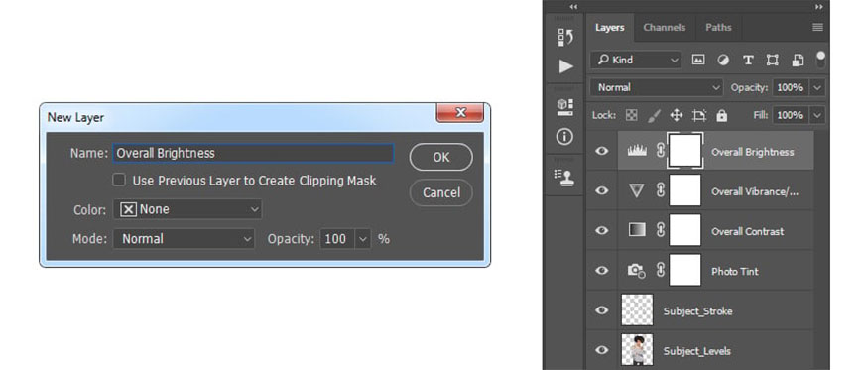The width and height of the screenshot is (868, 370).
Task: Switch to the Channels tab
Action: point(665,27)
